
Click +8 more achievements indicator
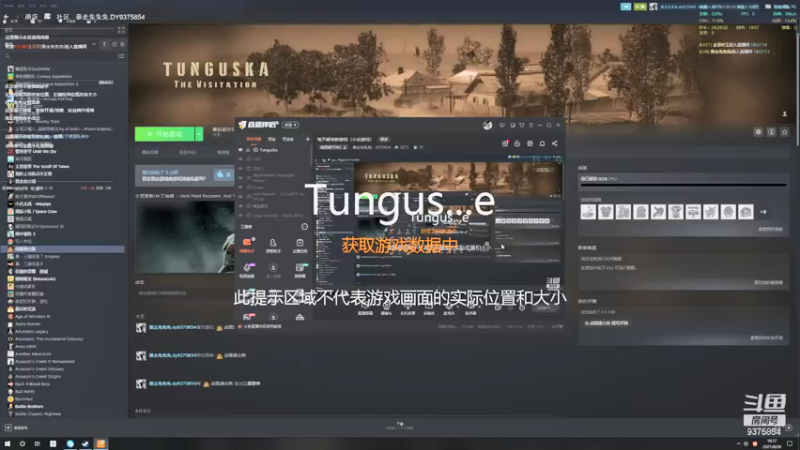coord(763,212)
